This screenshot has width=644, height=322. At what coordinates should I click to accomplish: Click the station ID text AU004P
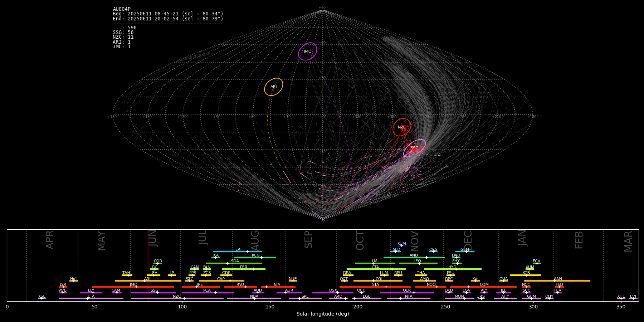point(122,9)
